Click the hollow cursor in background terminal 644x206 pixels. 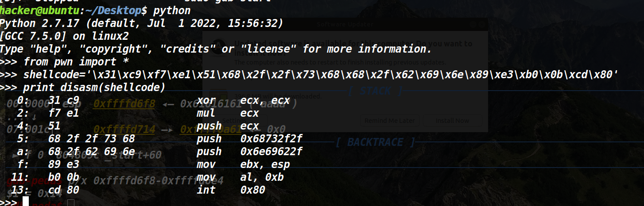click(71, 202)
